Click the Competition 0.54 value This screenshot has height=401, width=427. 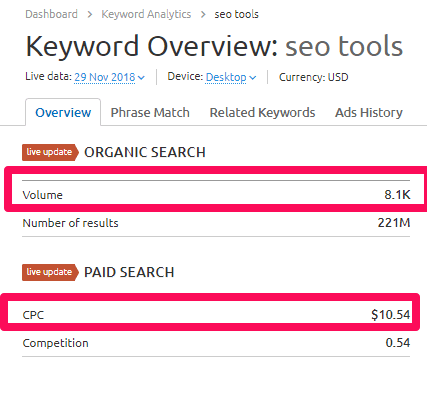(x=398, y=343)
